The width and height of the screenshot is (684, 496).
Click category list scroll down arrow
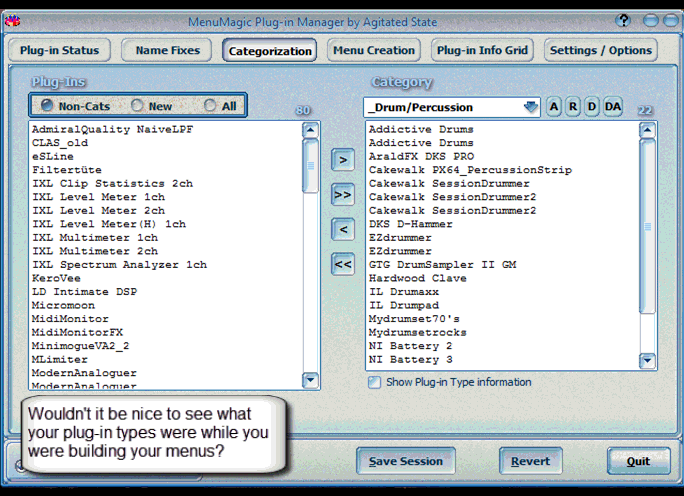[x=647, y=361]
